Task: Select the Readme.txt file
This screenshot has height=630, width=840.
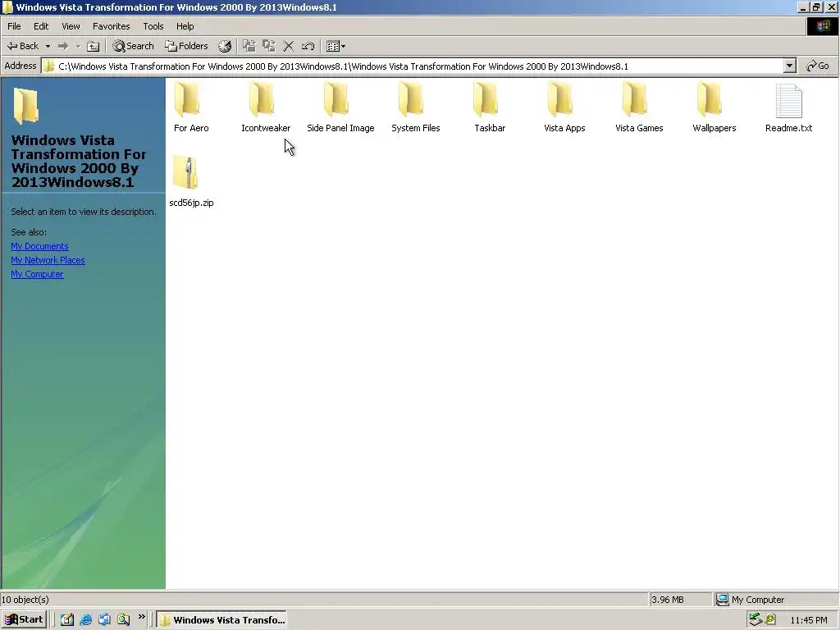Action: coord(788,107)
